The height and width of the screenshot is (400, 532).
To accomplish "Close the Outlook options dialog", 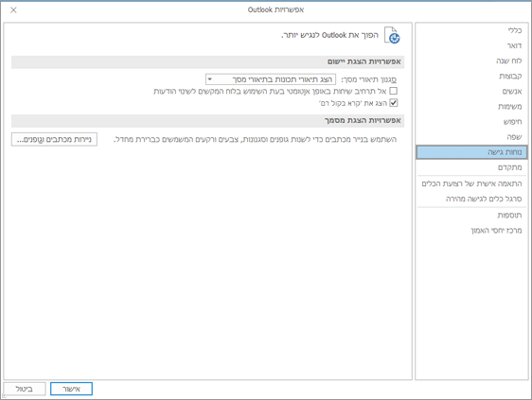I will point(13,10).
